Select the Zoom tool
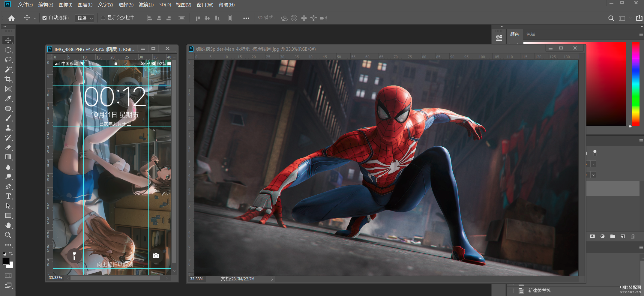Screen dimensions: 644x296 [x=8, y=235]
